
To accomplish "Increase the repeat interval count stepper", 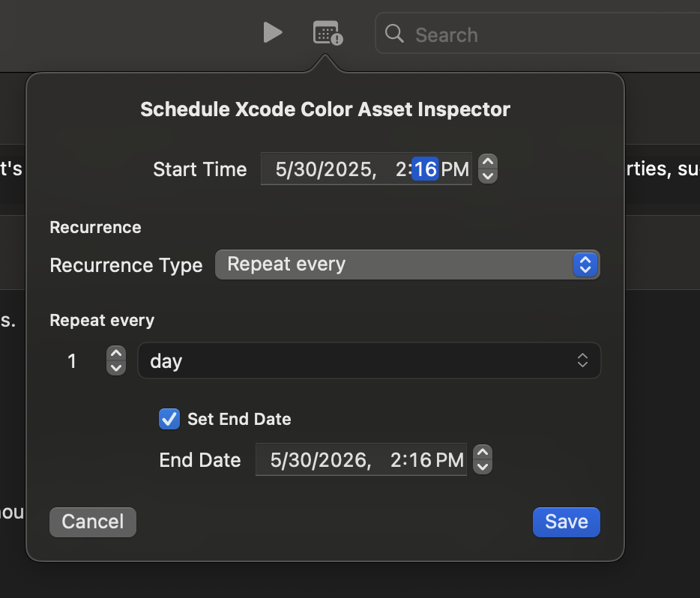I will coord(116,353).
